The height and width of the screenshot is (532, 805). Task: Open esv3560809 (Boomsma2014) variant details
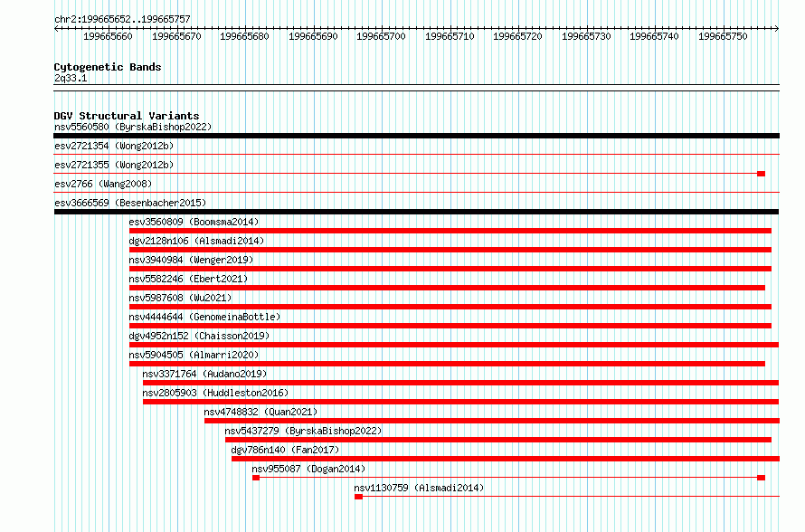click(194, 222)
